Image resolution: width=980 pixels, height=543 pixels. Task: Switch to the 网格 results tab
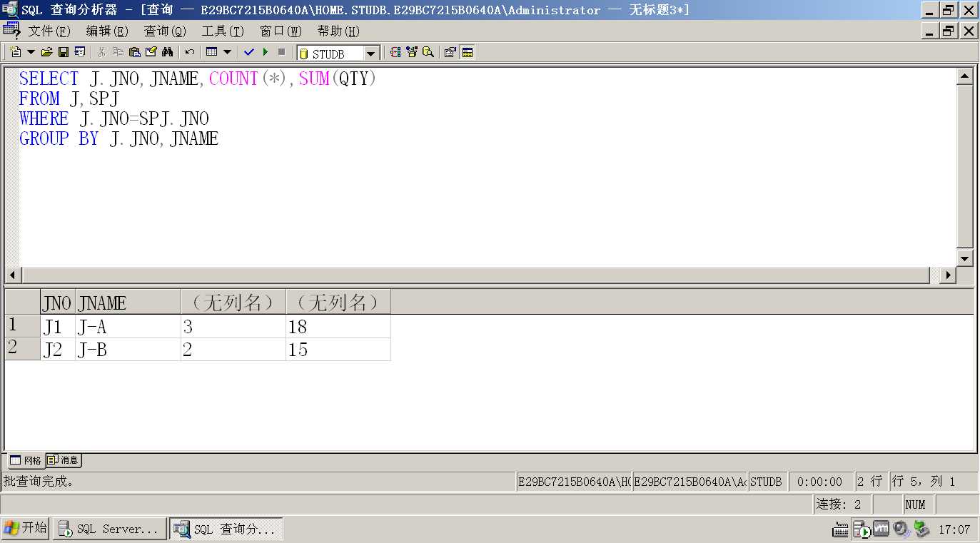tap(25, 460)
